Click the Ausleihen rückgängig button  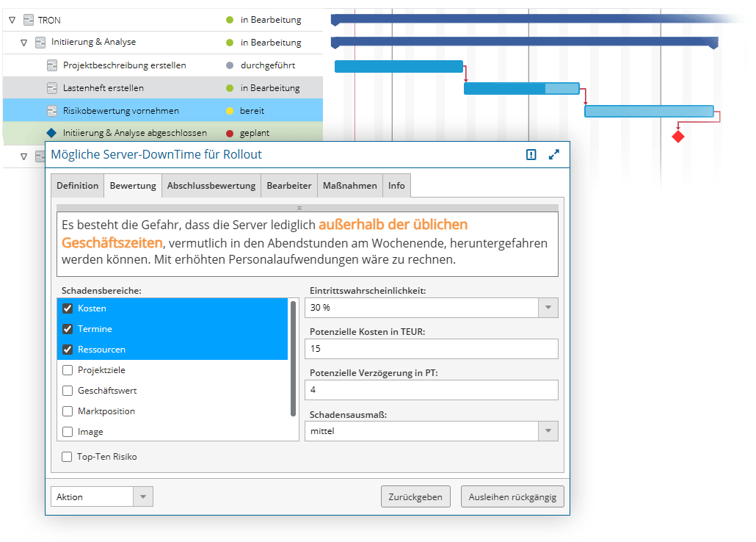[x=512, y=497]
